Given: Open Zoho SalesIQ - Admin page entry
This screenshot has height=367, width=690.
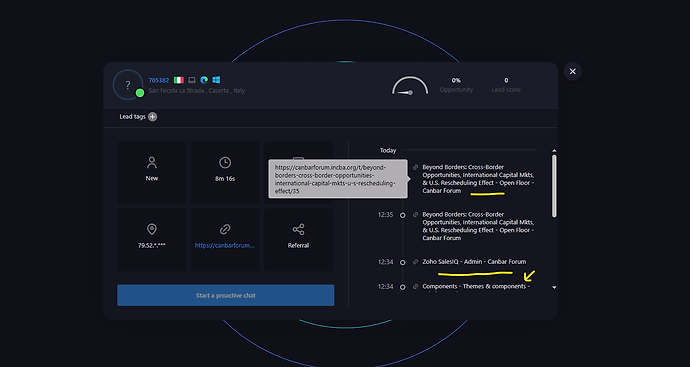Looking at the screenshot, I should (x=474, y=261).
